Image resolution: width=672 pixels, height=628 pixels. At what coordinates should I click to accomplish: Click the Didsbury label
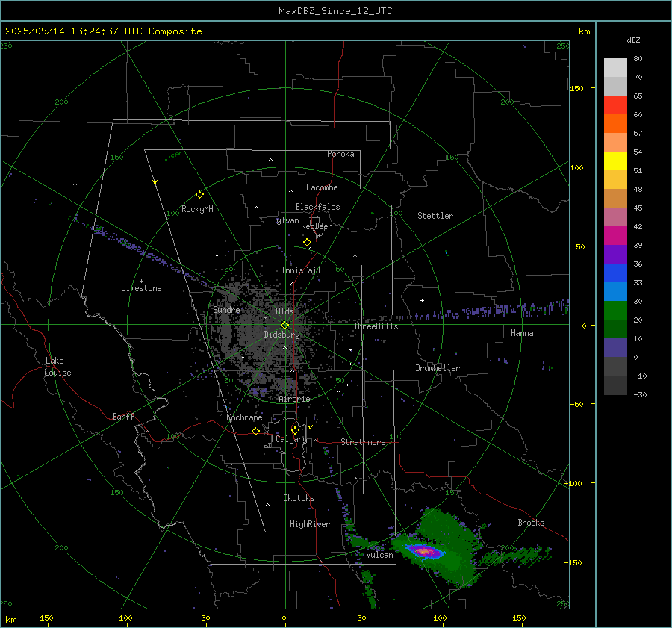[282, 335]
